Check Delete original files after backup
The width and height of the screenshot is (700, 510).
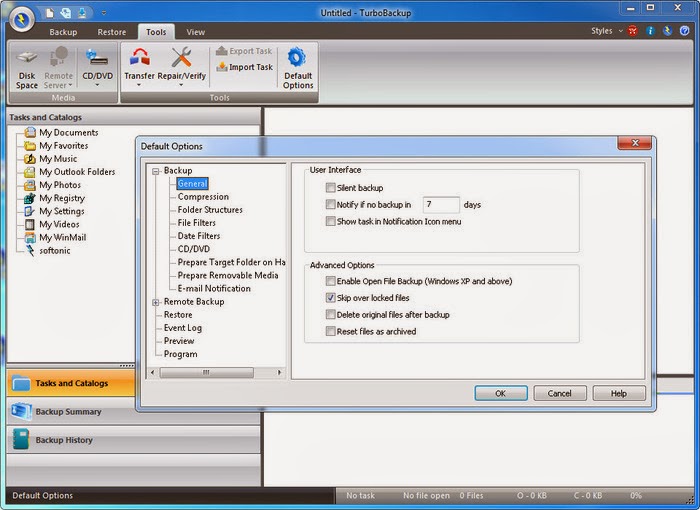(x=330, y=314)
